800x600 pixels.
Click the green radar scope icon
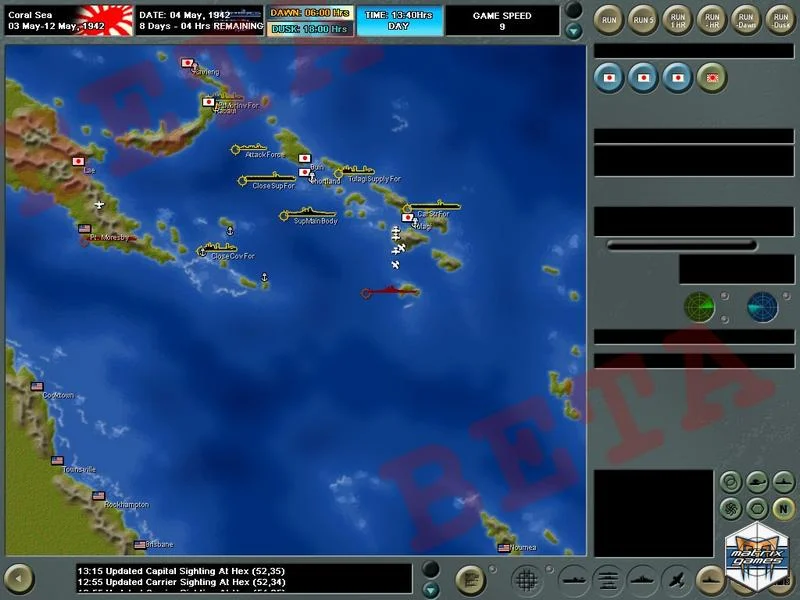click(699, 306)
